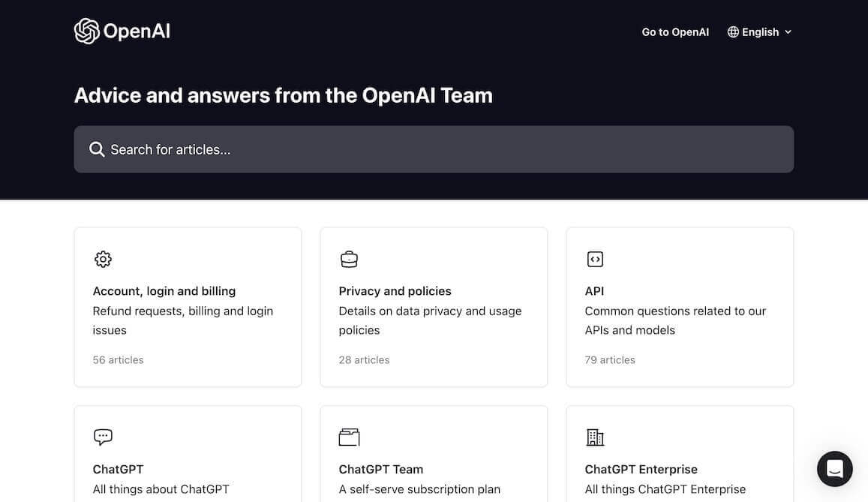Open the chat messenger launcher button
This screenshot has height=502, width=868.
(835, 469)
